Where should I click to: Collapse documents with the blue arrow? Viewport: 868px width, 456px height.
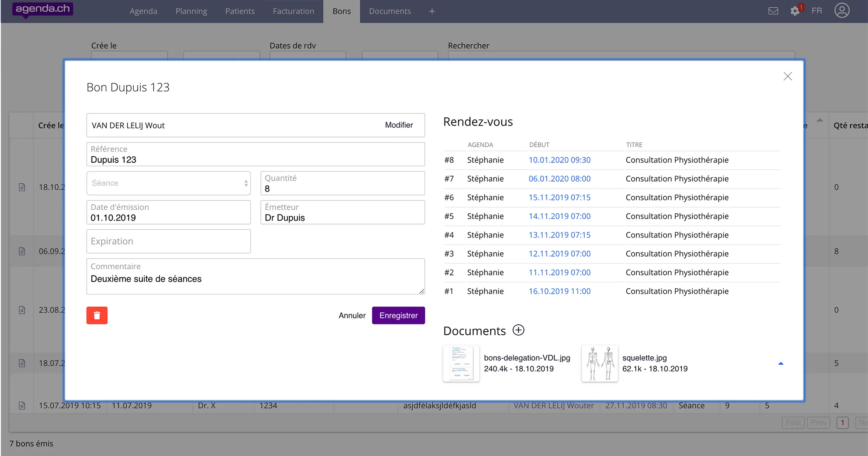pyautogui.click(x=780, y=363)
